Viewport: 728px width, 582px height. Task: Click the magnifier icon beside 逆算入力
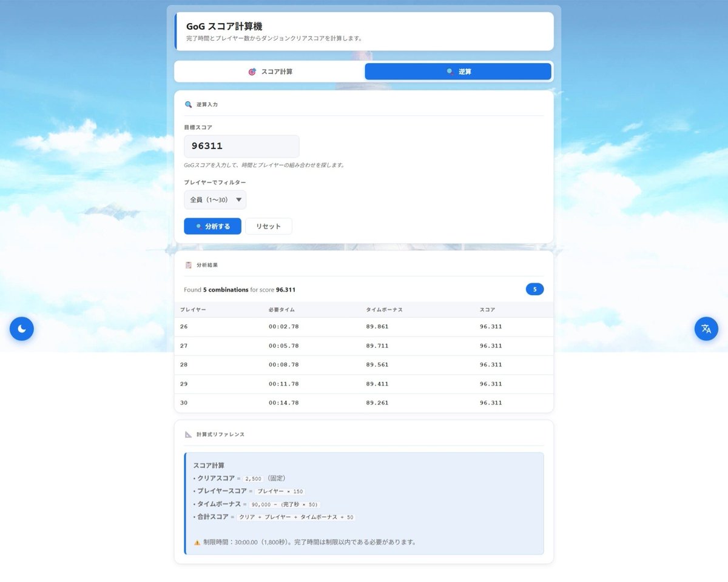point(188,104)
